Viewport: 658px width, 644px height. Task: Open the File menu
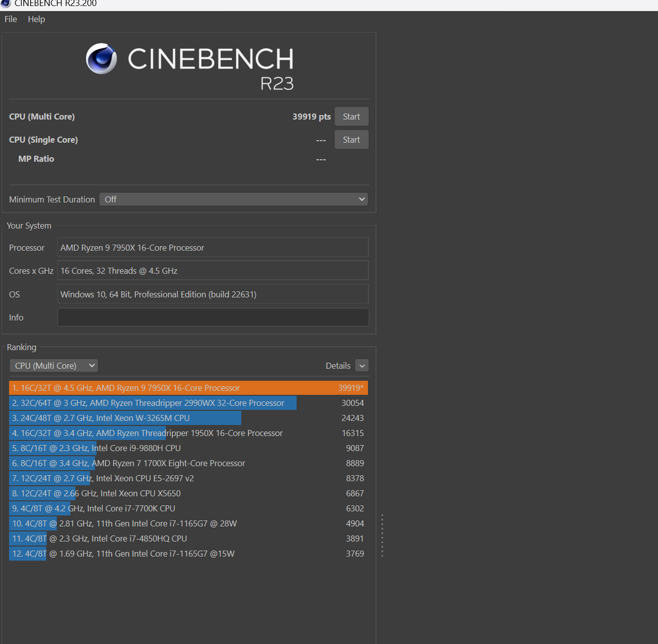11,19
